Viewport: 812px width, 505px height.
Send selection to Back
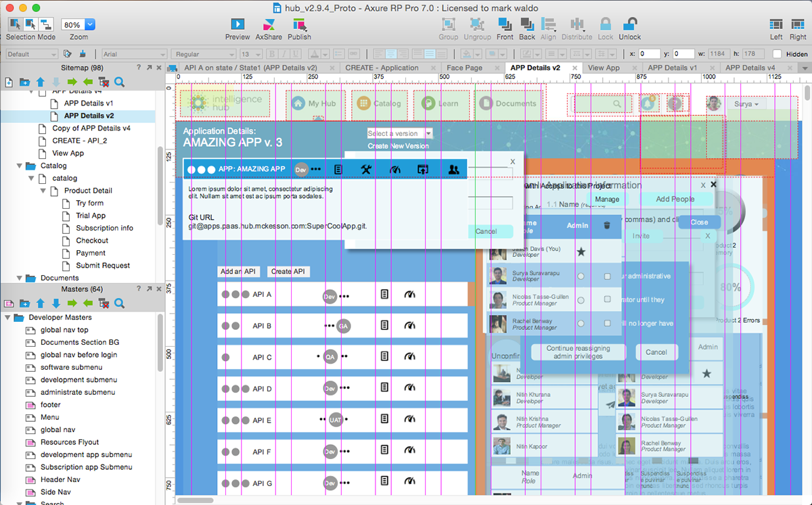(x=527, y=24)
